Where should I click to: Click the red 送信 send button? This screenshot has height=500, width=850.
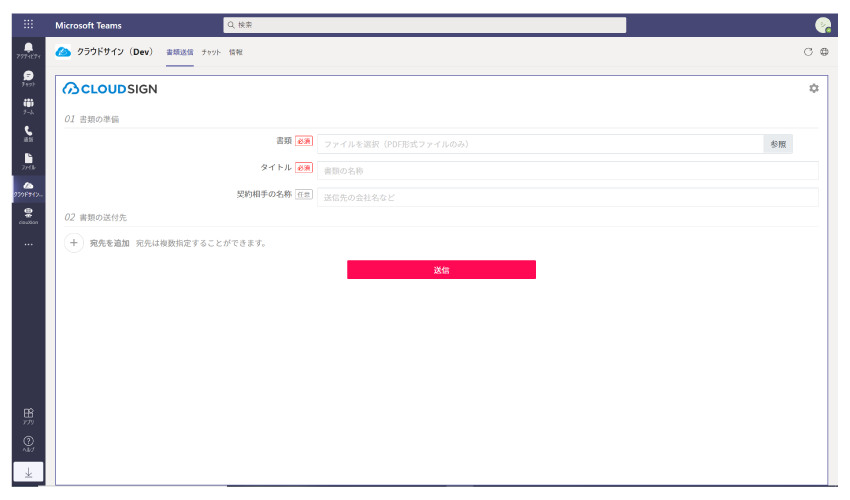point(441,270)
